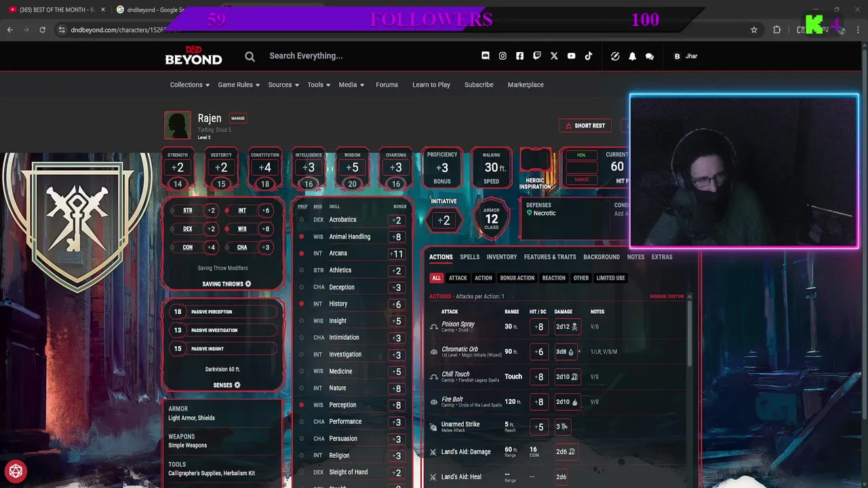Toggle Arcana proficiency dot
Viewport: 868px width, 488px height.
pyautogui.click(x=302, y=253)
